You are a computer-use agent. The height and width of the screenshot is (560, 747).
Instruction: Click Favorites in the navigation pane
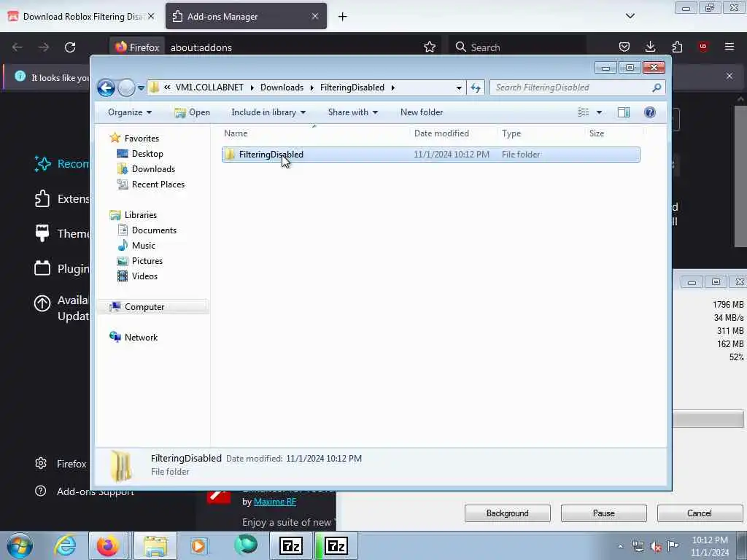(142, 138)
